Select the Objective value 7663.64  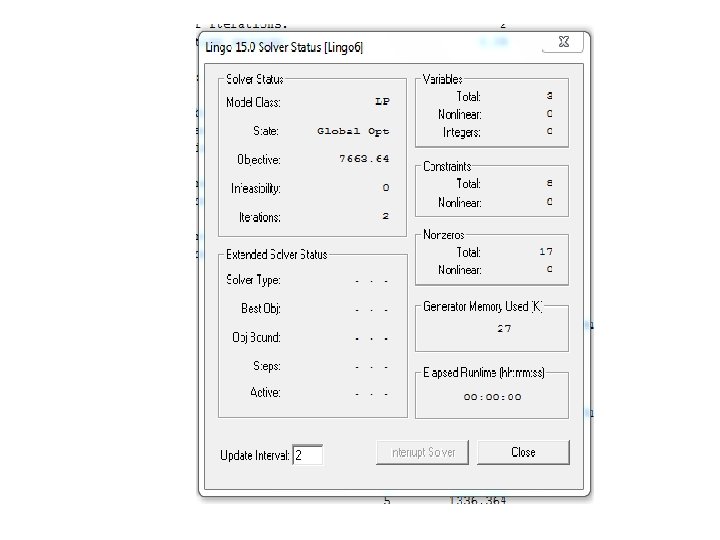(x=364, y=158)
